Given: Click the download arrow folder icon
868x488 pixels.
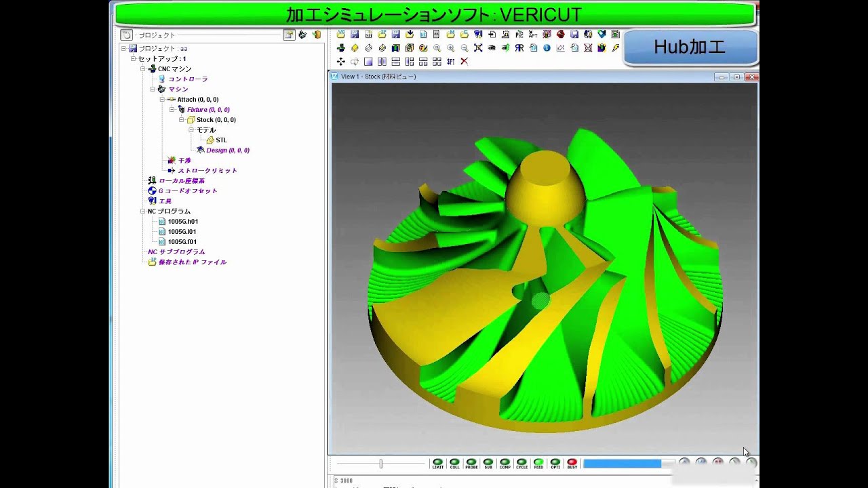Looking at the screenshot, I should (410, 34).
